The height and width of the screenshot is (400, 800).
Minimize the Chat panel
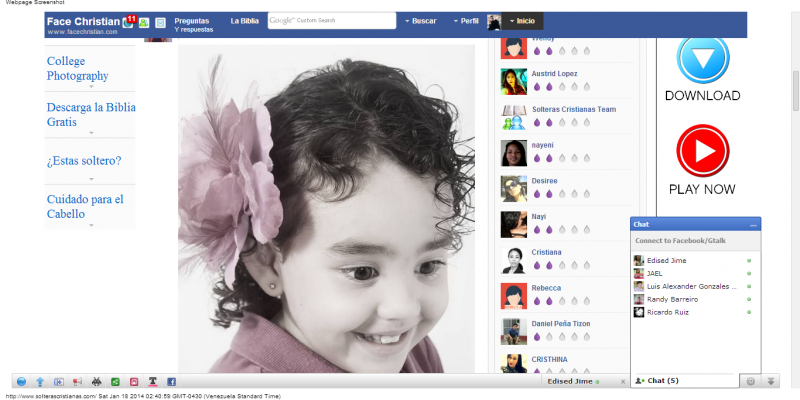[x=753, y=225]
